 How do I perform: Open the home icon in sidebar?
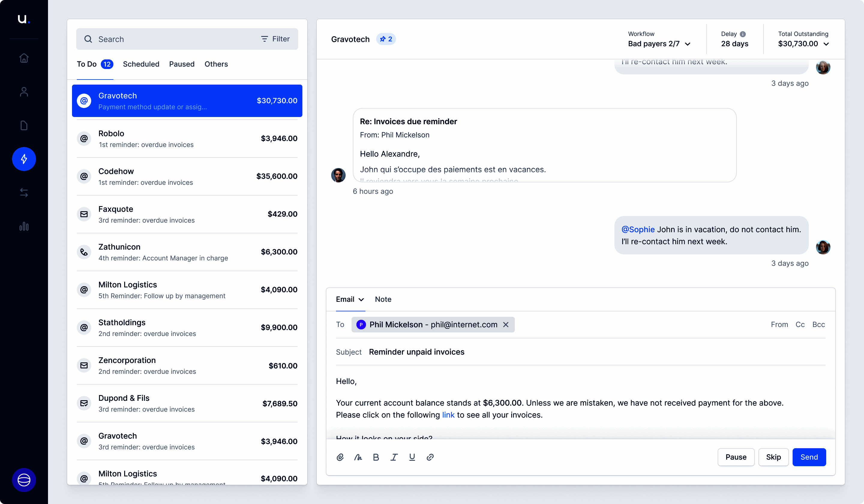(x=24, y=58)
